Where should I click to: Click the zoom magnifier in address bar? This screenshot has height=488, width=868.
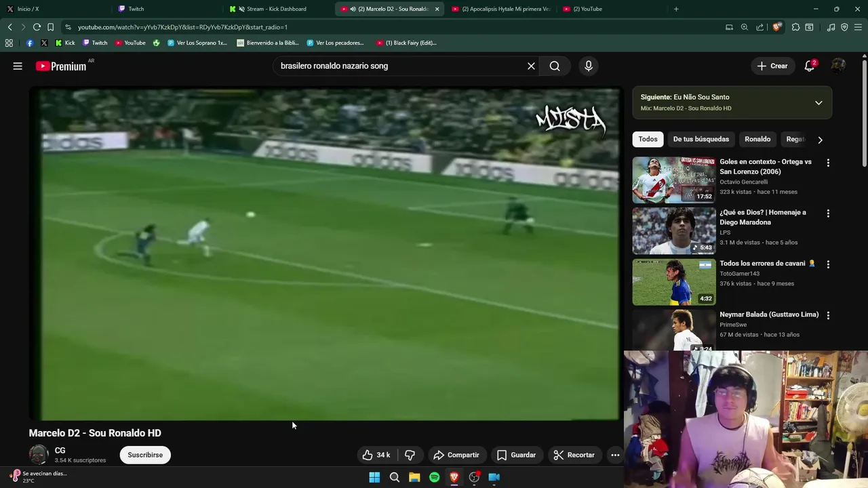[x=745, y=27]
